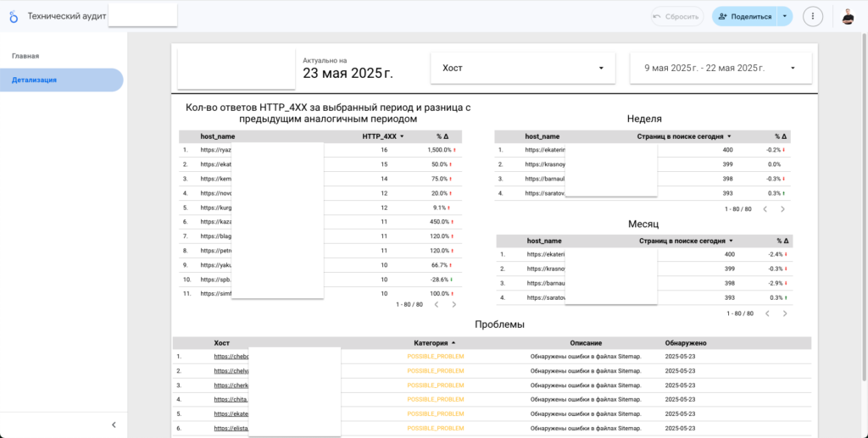The width and height of the screenshot is (868, 438).
Task: Click the % Δ header in Месяц table
Action: tap(782, 241)
